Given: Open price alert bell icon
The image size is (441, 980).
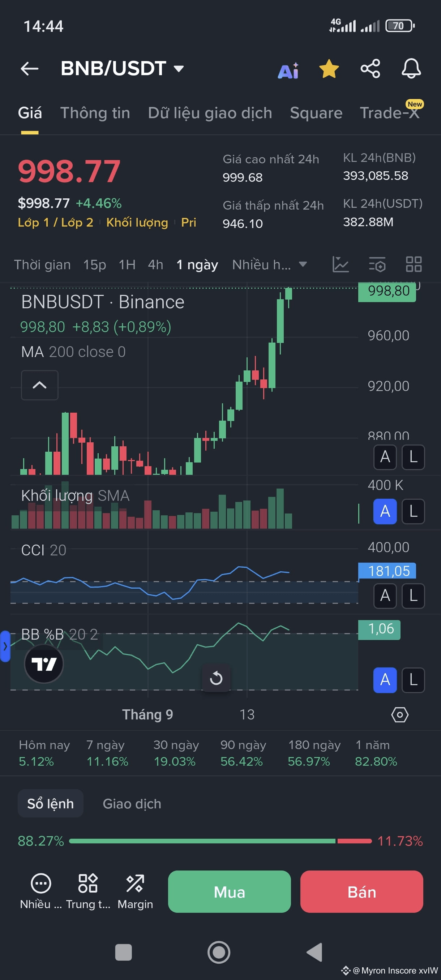Looking at the screenshot, I should point(411,69).
